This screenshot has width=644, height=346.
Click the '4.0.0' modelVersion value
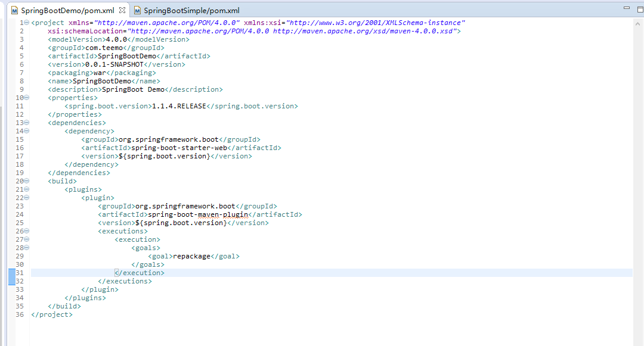117,39
